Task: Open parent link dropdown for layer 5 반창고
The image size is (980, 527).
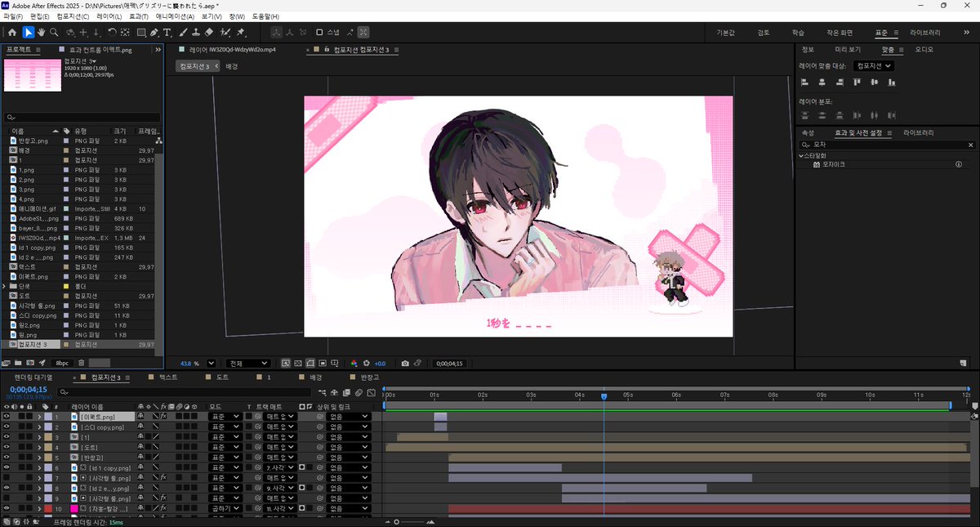Action: tap(348, 458)
